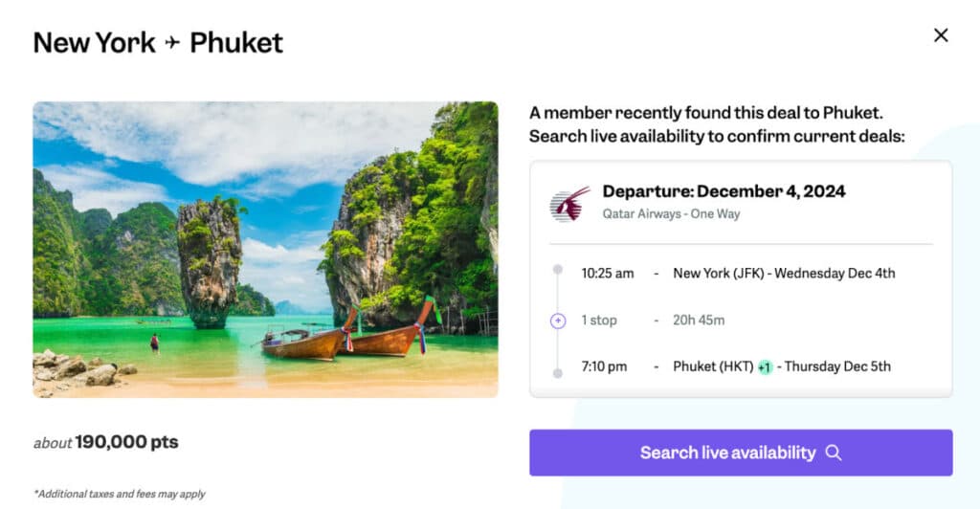Click the Qatar Airways logo

pyautogui.click(x=569, y=204)
